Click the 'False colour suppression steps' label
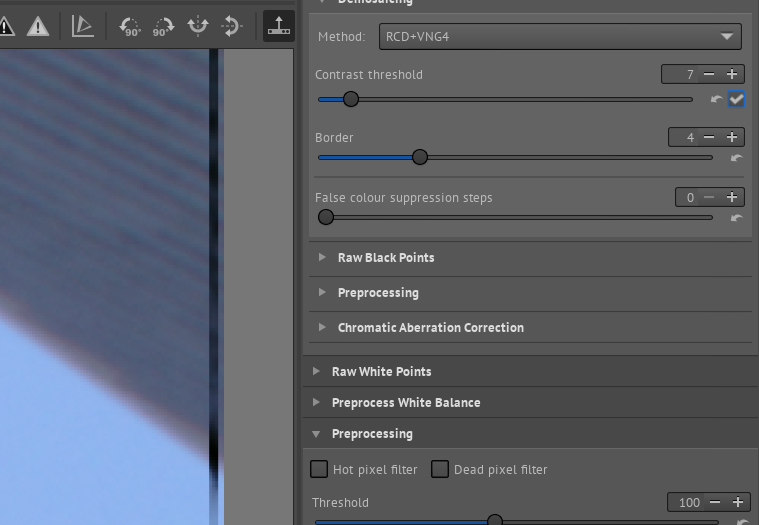 [x=404, y=197]
